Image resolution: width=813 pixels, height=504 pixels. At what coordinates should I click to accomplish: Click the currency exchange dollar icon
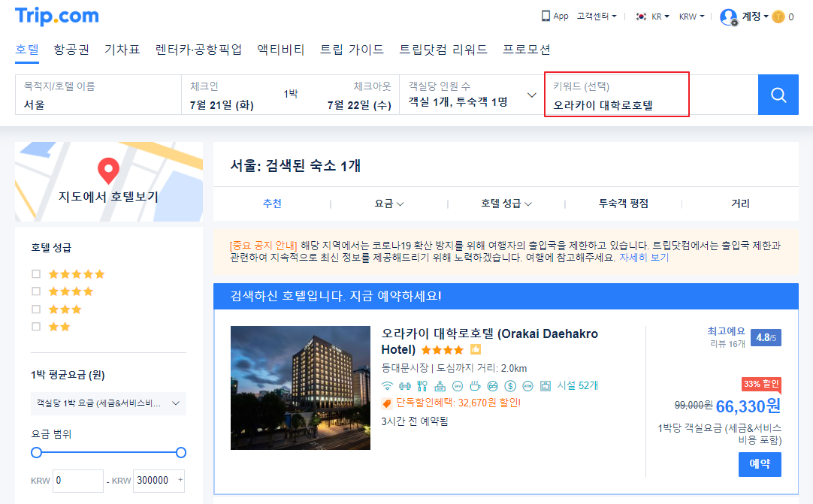coord(510,386)
